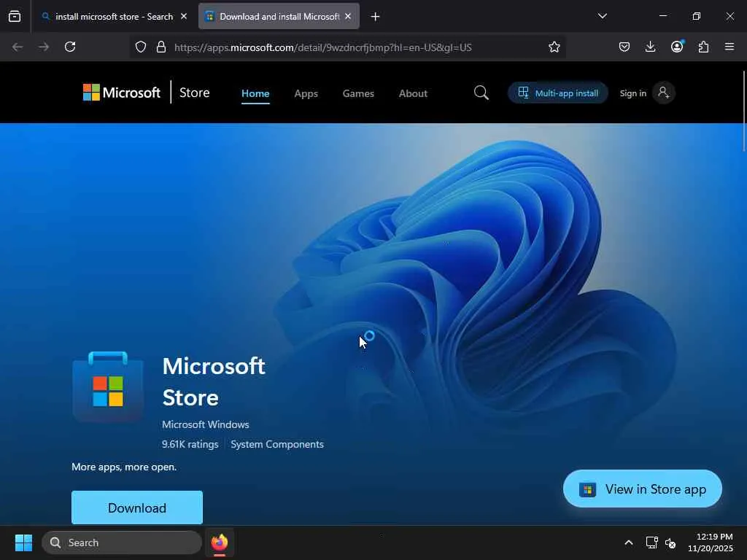
Task: Open Firefox downloads panel
Action: pos(650,47)
